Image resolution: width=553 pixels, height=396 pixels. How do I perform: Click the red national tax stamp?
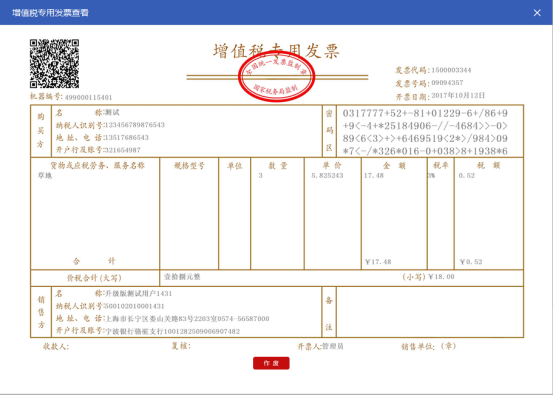pos(276,77)
